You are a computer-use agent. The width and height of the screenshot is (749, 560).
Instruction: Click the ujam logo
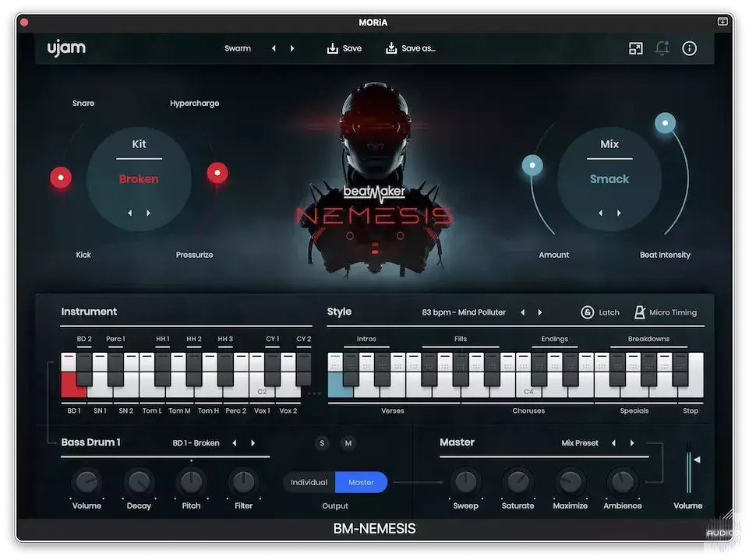66,48
